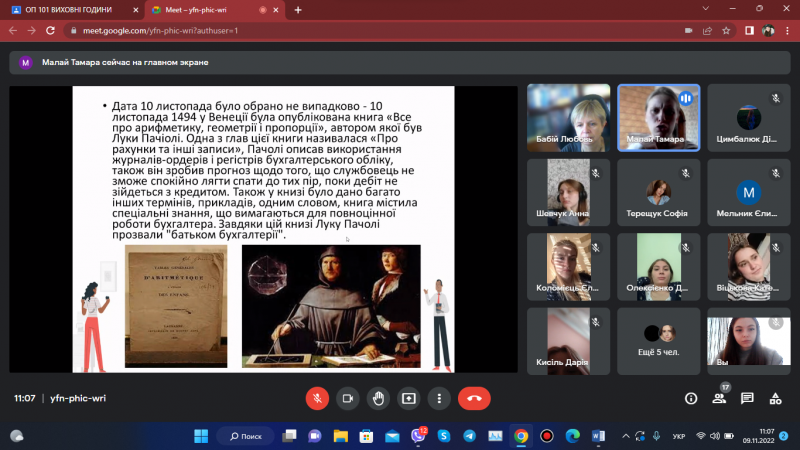Screen dimensions: 800x450
Task: Select Олексієнко video tile
Action: (x=659, y=267)
